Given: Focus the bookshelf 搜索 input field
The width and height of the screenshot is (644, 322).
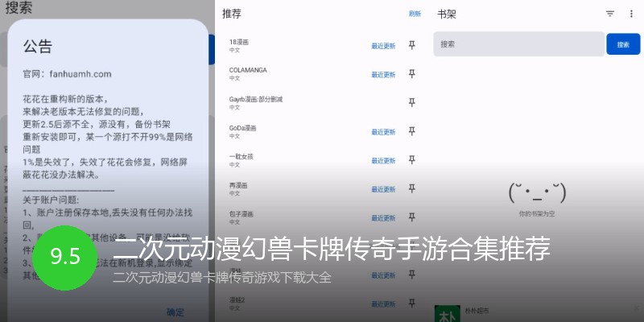Looking at the screenshot, I should tap(518, 44).
